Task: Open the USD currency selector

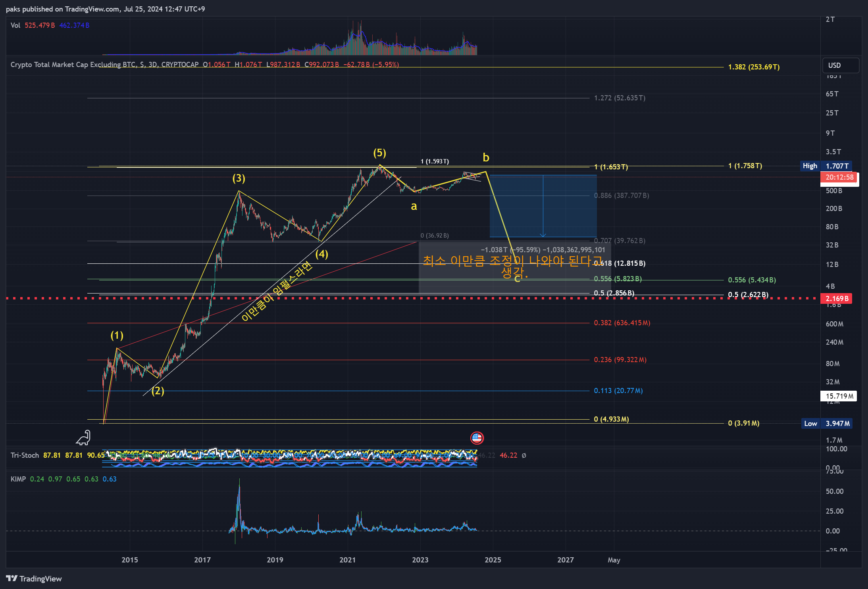Action: pyautogui.click(x=841, y=65)
